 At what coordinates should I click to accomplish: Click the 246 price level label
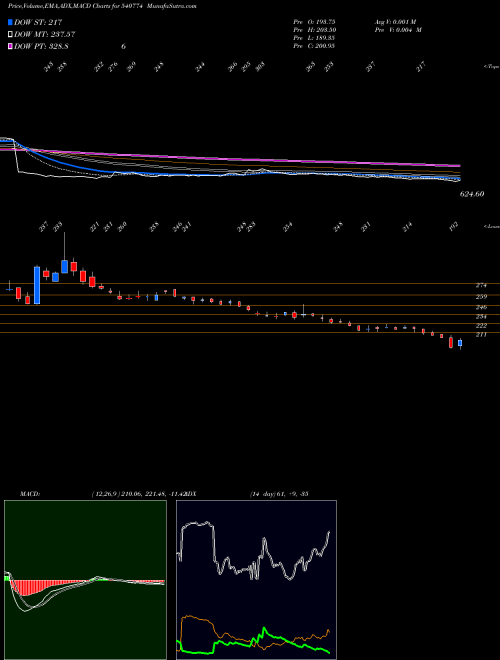tap(481, 307)
